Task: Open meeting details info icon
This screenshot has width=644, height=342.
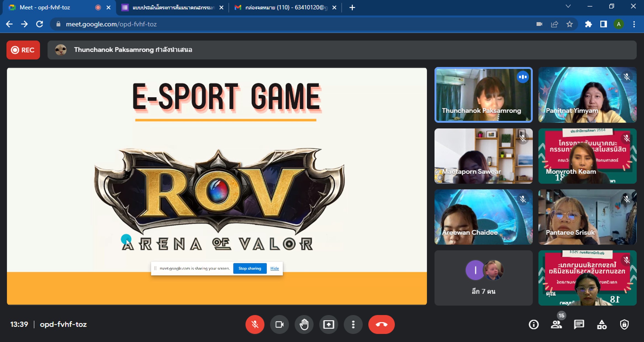Action: [533, 324]
